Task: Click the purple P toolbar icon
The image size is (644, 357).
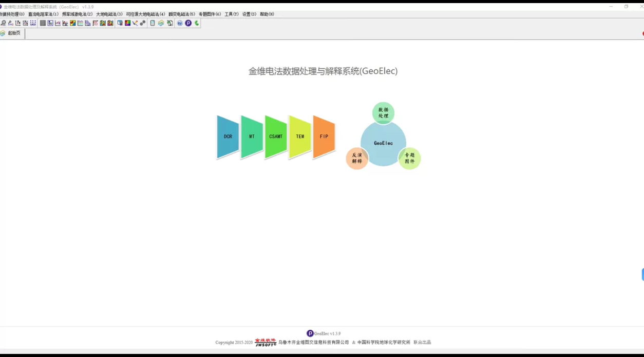Action: click(188, 23)
